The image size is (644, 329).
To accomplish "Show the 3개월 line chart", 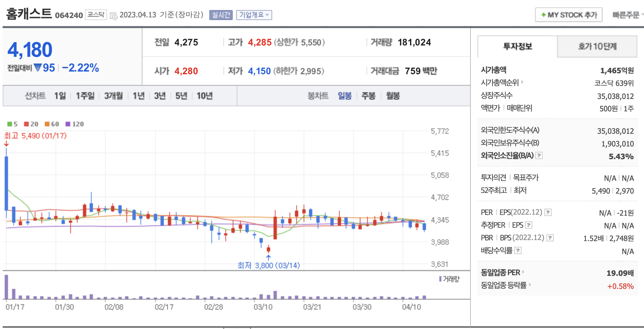I will click(113, 96).
